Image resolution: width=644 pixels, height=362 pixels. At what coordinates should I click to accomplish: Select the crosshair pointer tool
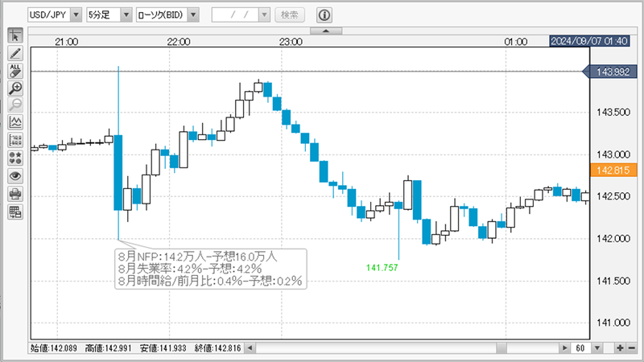coord(15,35)
